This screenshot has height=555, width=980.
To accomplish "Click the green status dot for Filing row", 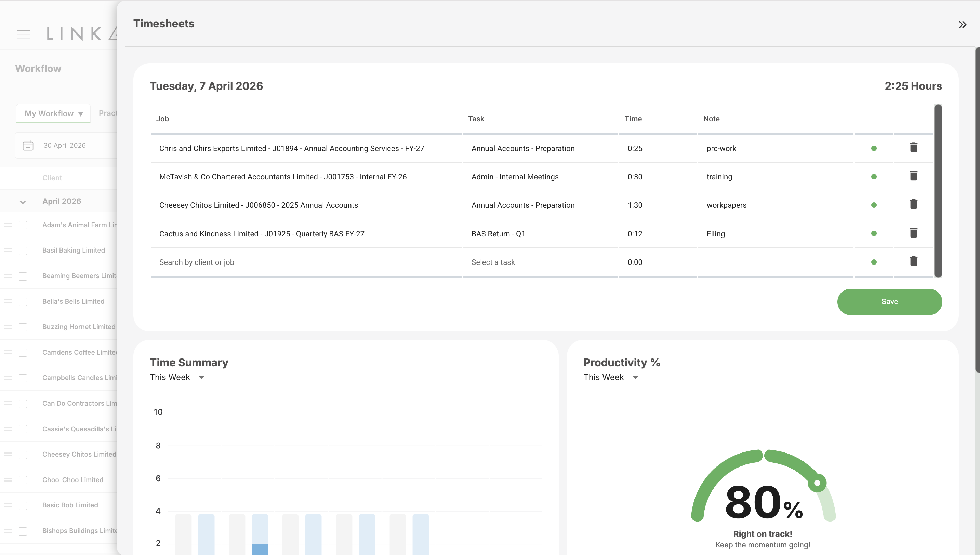I will coord(874,234).
